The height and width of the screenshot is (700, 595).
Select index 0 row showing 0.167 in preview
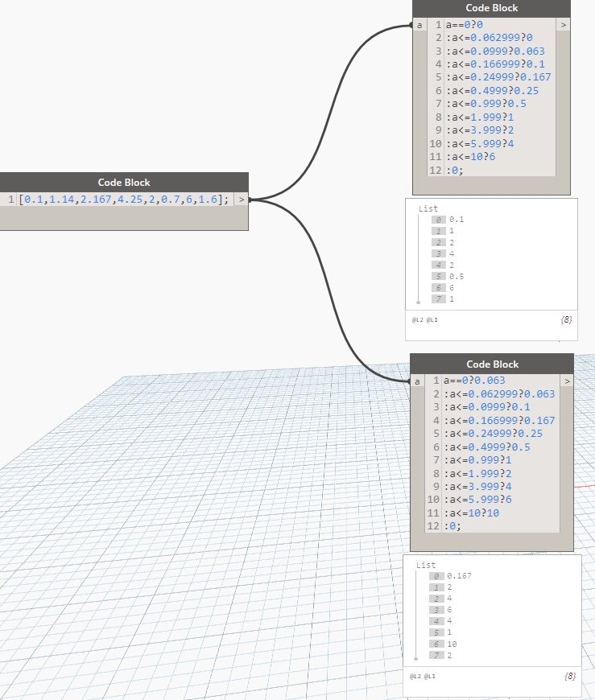(x=450, y=576)
